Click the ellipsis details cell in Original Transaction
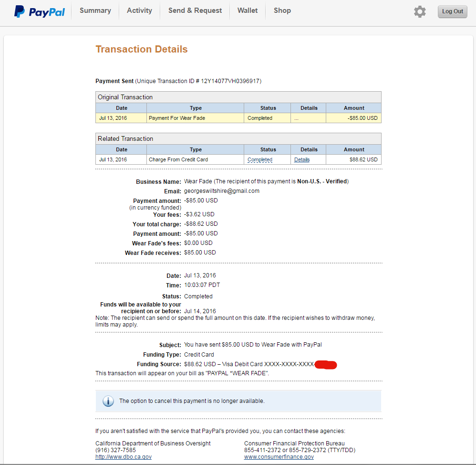 pyautogui.click(x=309, y=118)
